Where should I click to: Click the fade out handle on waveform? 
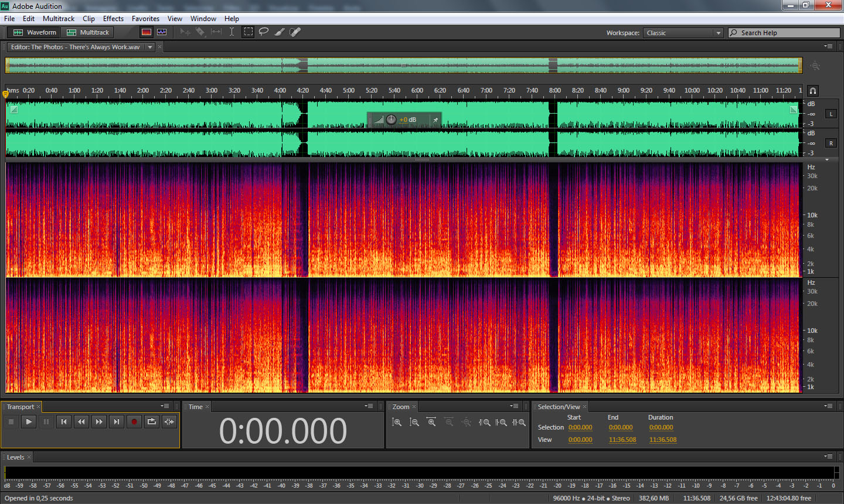point(794,110)
